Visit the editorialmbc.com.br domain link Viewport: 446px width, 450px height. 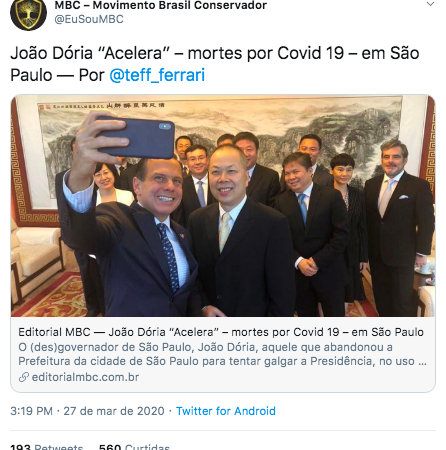point(85,377)
